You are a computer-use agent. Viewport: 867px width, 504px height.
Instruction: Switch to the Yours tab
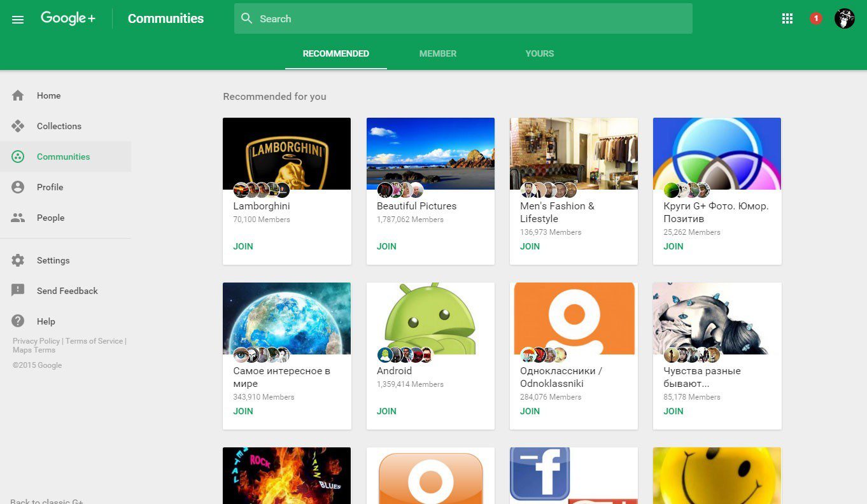click(539, 53)
